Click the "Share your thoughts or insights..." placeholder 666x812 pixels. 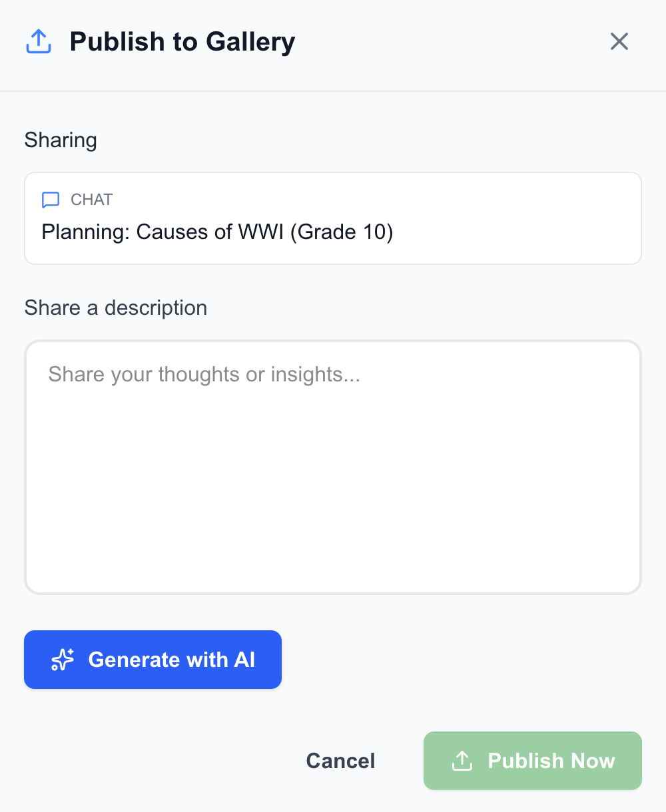click(204, 375)
